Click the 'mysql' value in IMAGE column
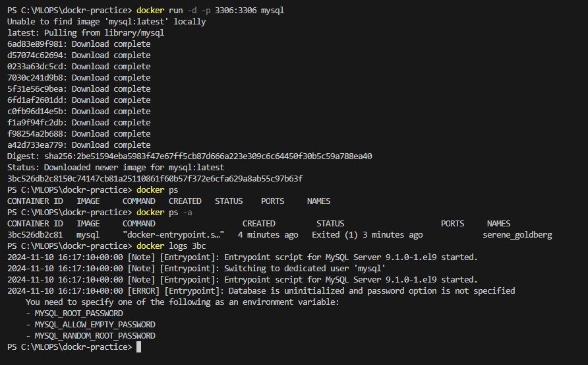The height and width of the screenshot is (365, 588). point(88,235)
